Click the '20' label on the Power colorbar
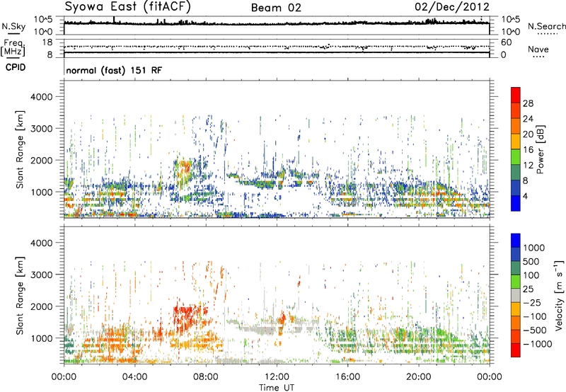Viewport: 566px width, 392px height. click(x=528, y=134)
